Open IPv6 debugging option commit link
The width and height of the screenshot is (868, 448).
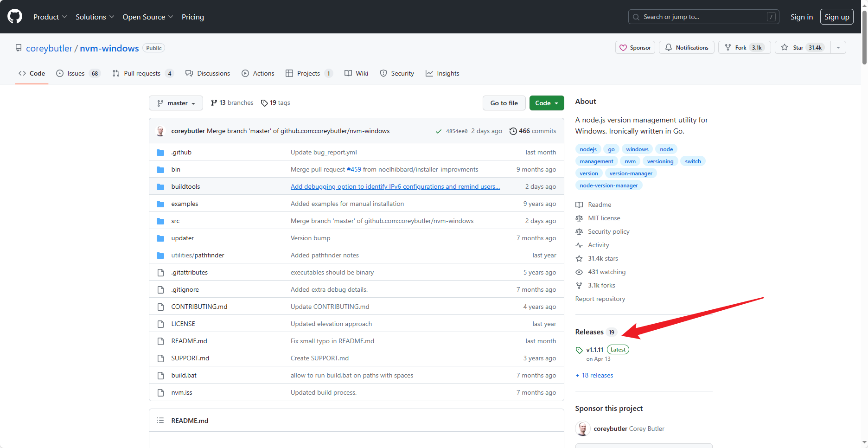pyautogui.click(x=395, y=186)
